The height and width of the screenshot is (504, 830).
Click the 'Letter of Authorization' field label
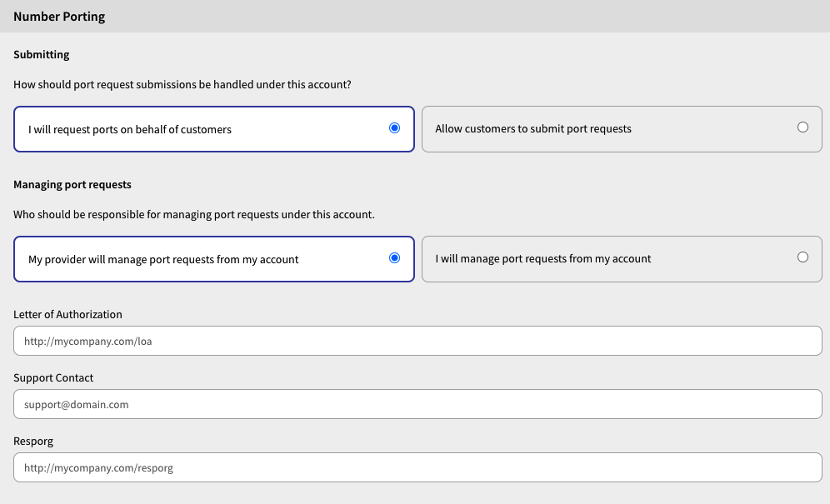click(67, 314)
